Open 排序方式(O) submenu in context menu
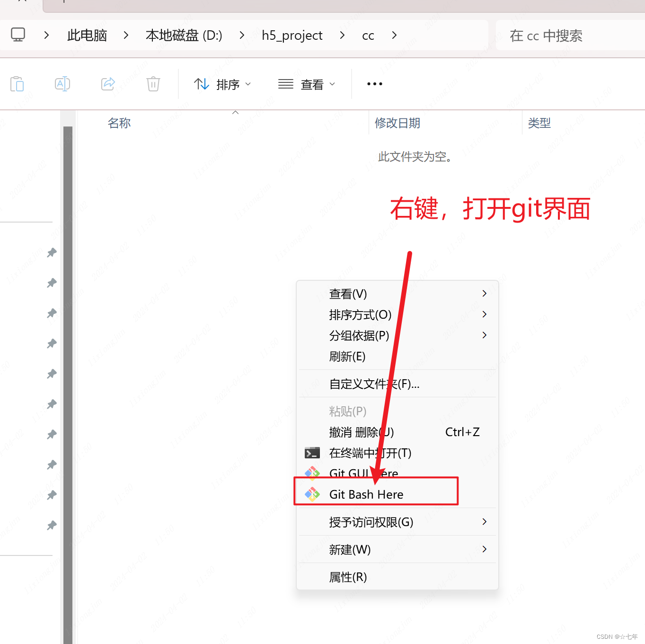The height and width of the screenshot is (644, 645). tap(398, 314)
